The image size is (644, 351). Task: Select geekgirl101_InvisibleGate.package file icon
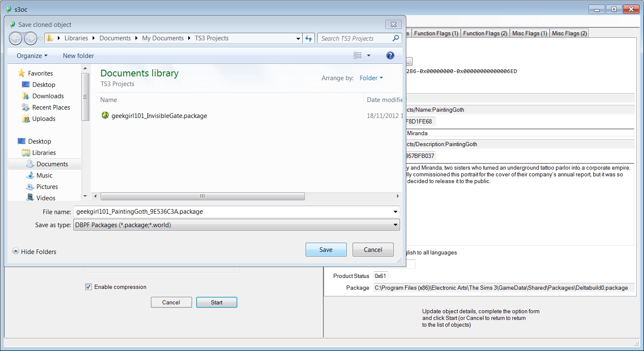point(105,115)
